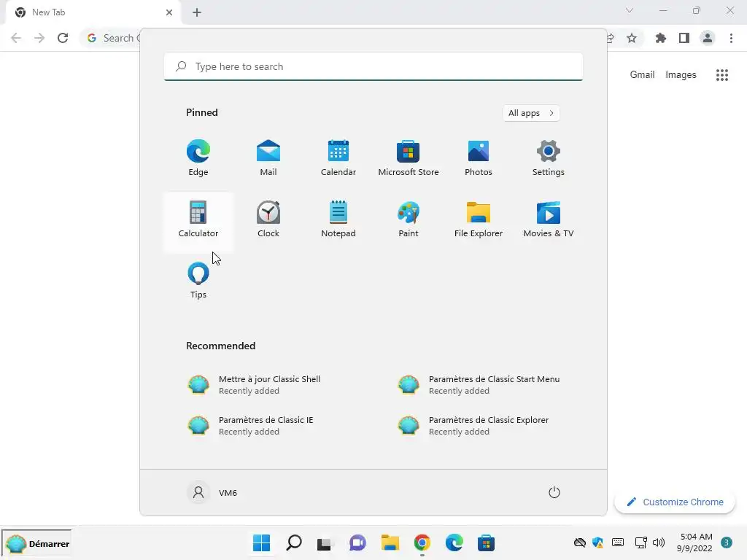Open the Google apps grid
This screenshot has height=560, width=747.
pos(722,75)
